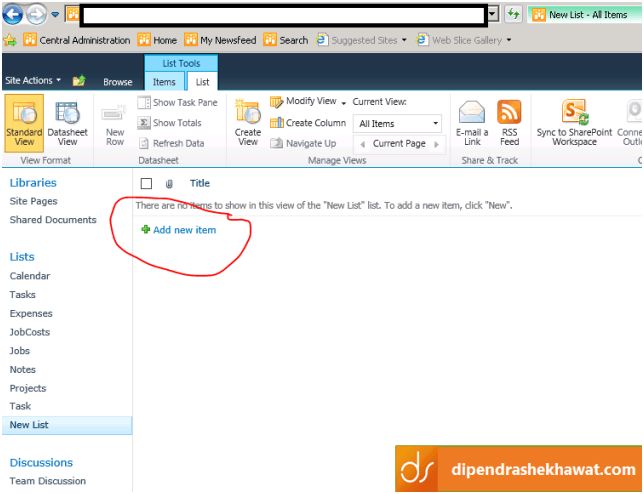Click next page arrow beside Current Page
This screenshot has width=644, height=494.
coord(437,144)
